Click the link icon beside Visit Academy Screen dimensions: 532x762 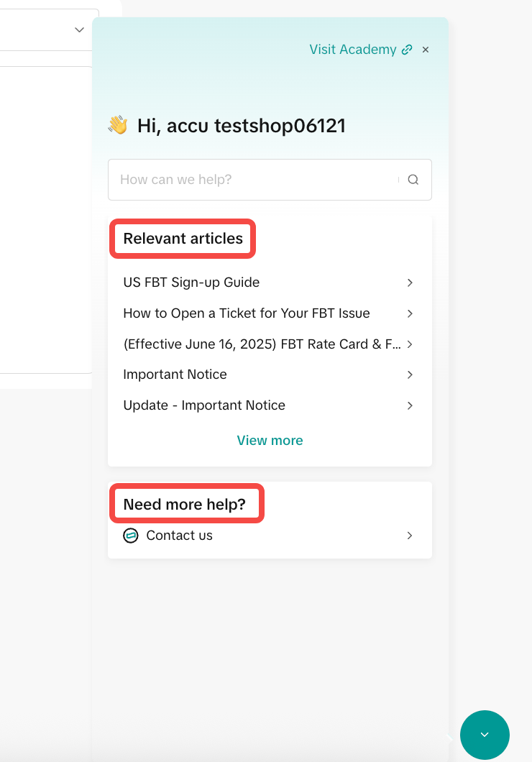tap(407, 50)
